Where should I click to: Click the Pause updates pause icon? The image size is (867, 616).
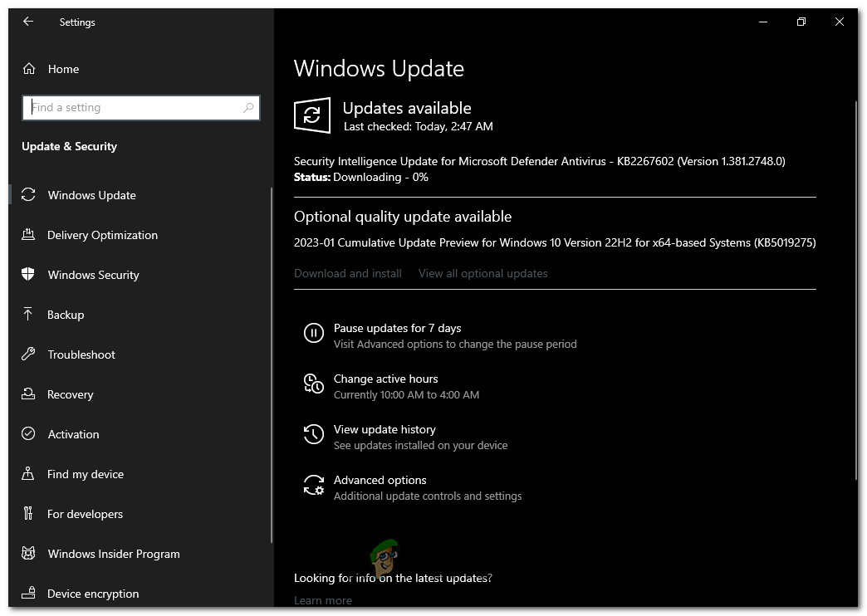click(x=313, y=333)
